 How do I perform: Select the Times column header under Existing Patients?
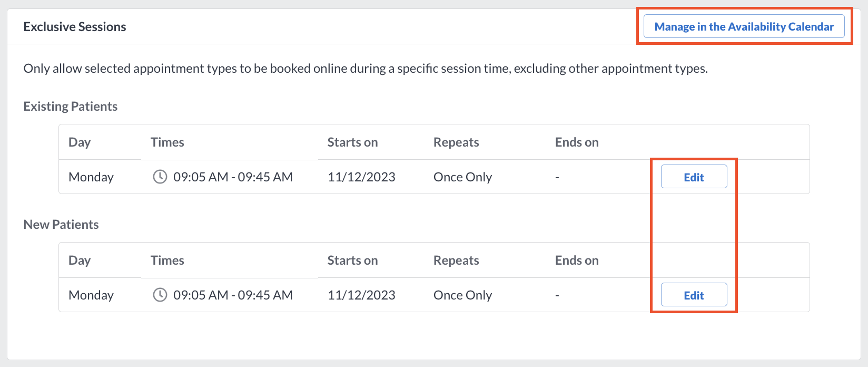click(x=167, y=142)
